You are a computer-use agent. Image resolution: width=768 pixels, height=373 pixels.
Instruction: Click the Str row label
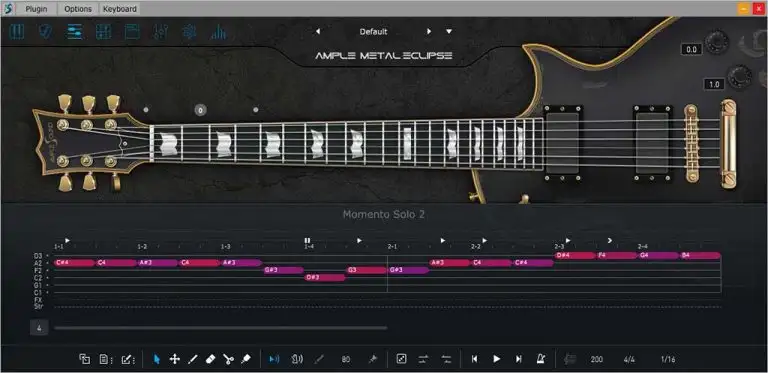click(x=38, y=306)
